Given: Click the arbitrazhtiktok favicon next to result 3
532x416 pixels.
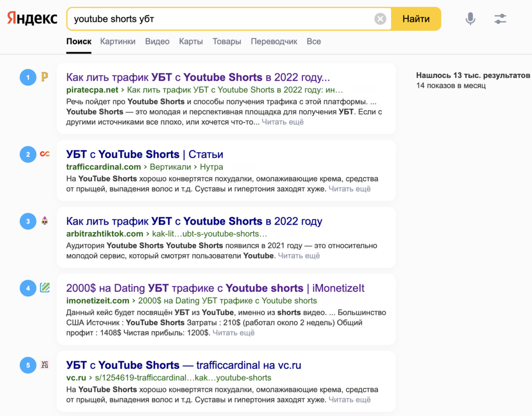Looking at the screenshot, I should [45, 220].
